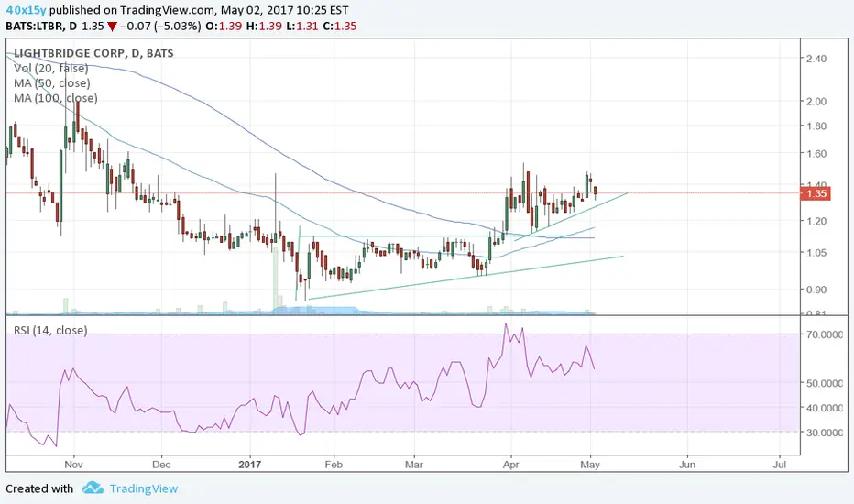Image resolution: width=854 pixels, height=504 pixels.
Task: Click the H:1.39 high value
Action: coord(264,26)
